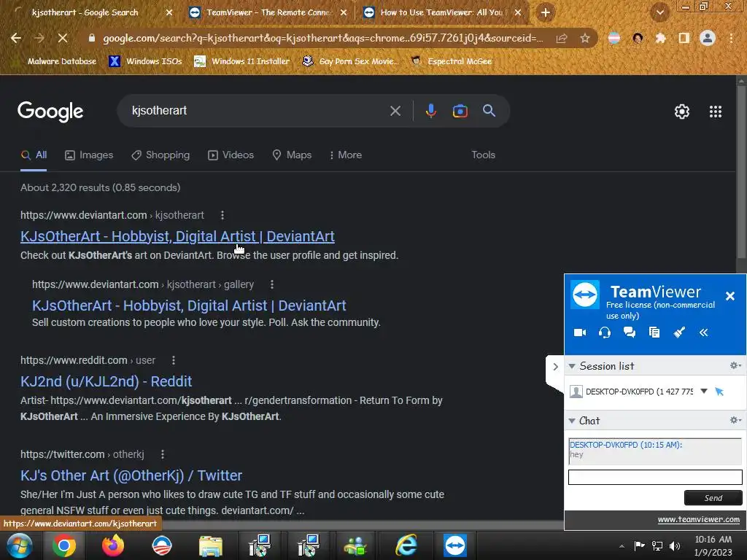Screen dimensions: 747x560
Task: Open TeamViewer video camera option
Action: (580, 332)
